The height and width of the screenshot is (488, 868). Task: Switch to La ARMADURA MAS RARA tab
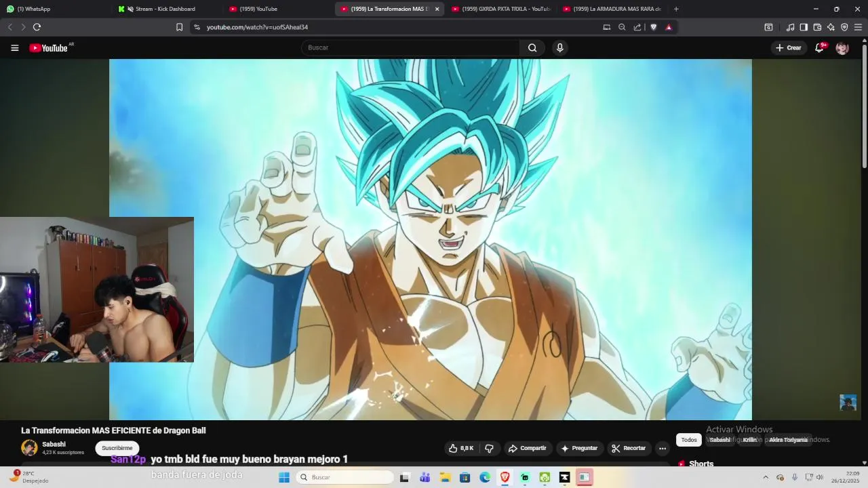[x=611, y=9]
